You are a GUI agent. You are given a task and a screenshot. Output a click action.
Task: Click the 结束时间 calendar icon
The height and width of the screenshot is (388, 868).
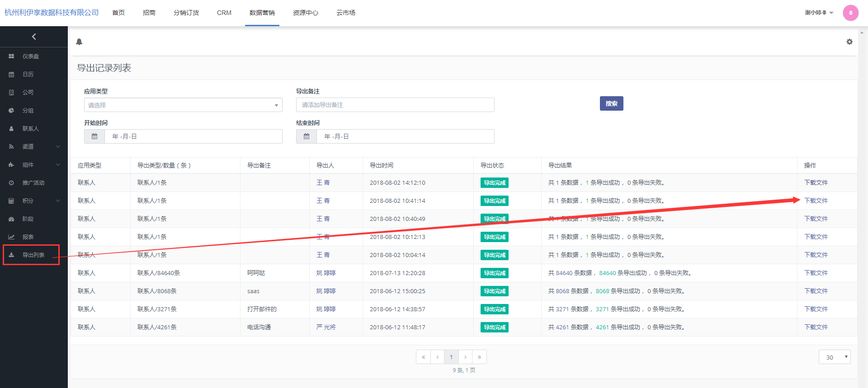307,136
